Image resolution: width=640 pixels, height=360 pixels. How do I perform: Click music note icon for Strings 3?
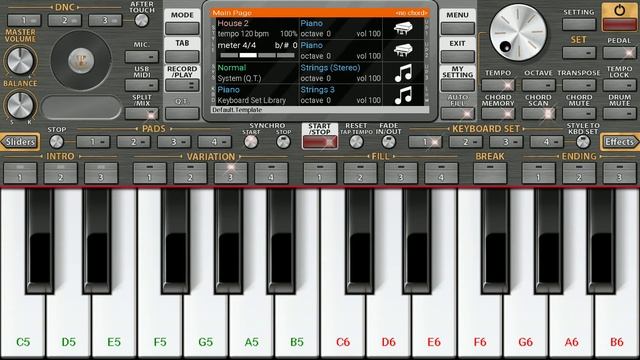click(403, 95)
